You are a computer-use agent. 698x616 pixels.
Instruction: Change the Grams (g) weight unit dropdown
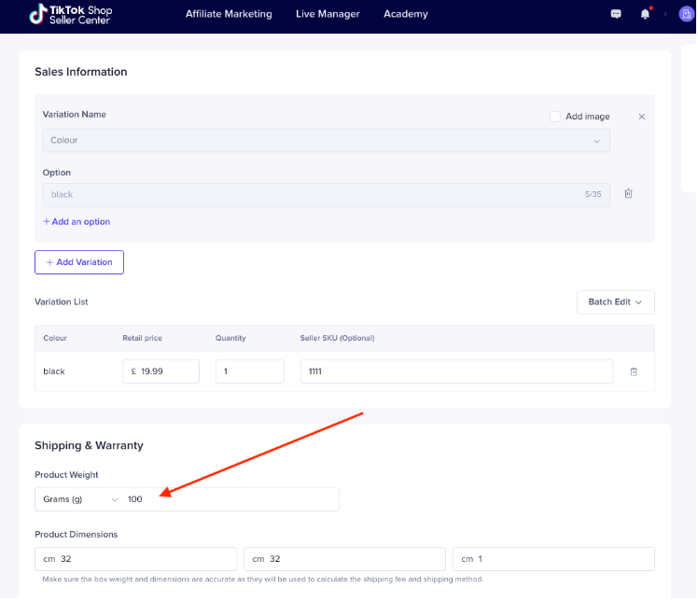[x=80, y=499]
